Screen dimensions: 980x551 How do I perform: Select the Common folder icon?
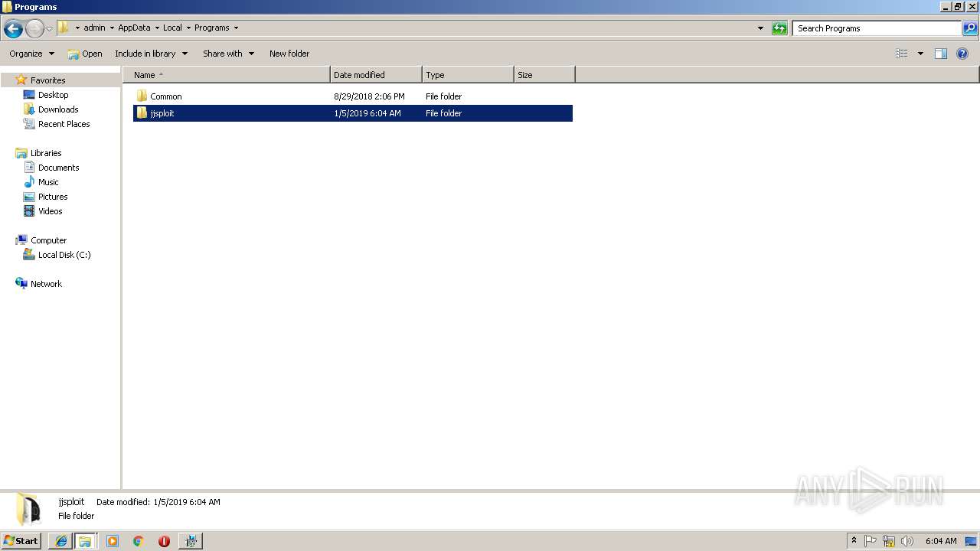click(x=142, y=96)
